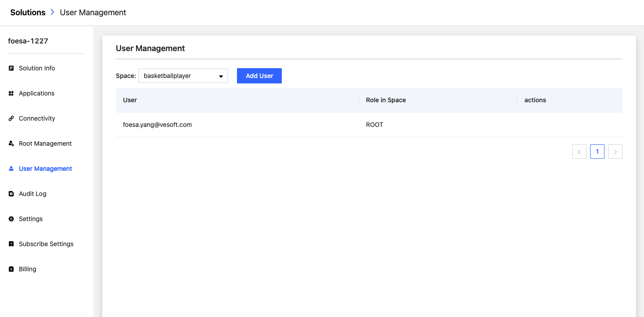Image resolution: width=644 pixels, height=317 pixels.
Task: Click the User Management breadcrumb text
Action: tap(93, 13)
